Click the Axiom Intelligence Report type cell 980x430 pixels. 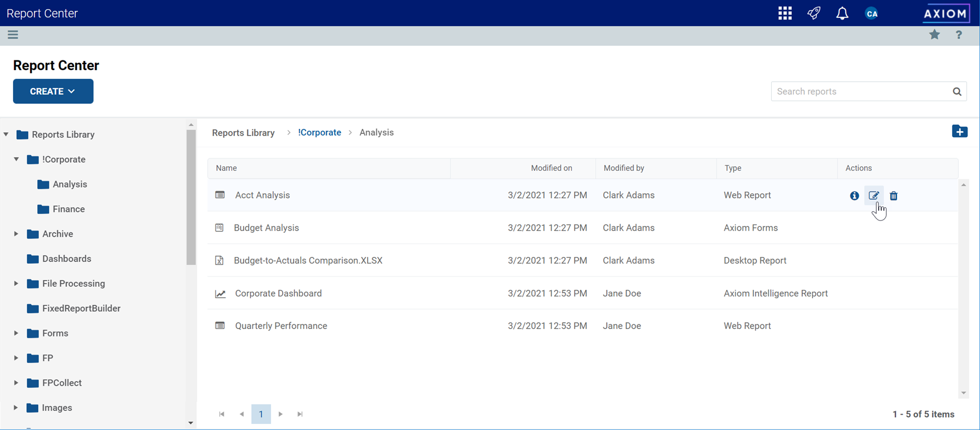tap(776, 293)
